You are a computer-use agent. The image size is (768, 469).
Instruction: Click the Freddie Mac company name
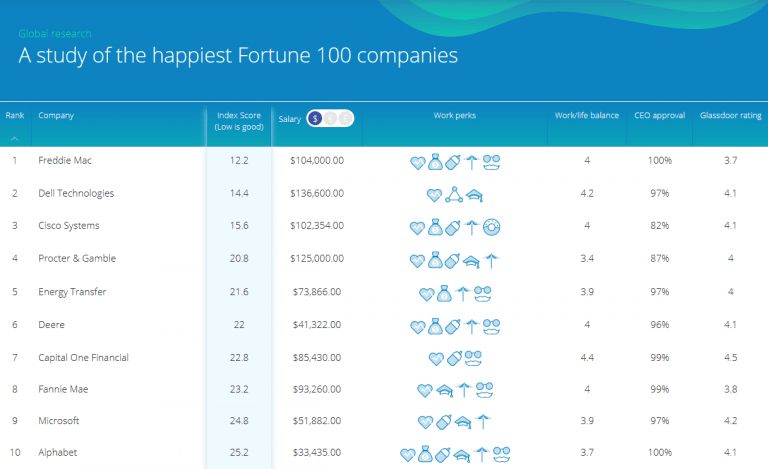pyautogui.click(x=63, y=161)
